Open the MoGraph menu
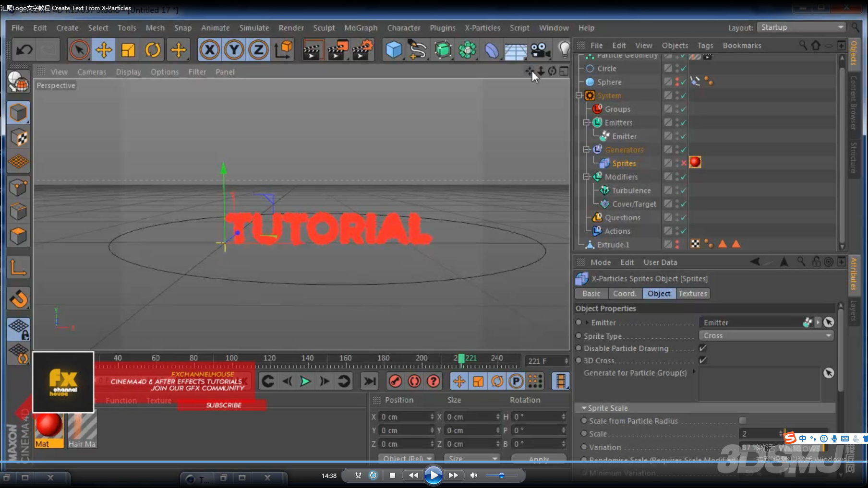The height and width of the screenshot is (488, 868). click(x=361, y=28)
